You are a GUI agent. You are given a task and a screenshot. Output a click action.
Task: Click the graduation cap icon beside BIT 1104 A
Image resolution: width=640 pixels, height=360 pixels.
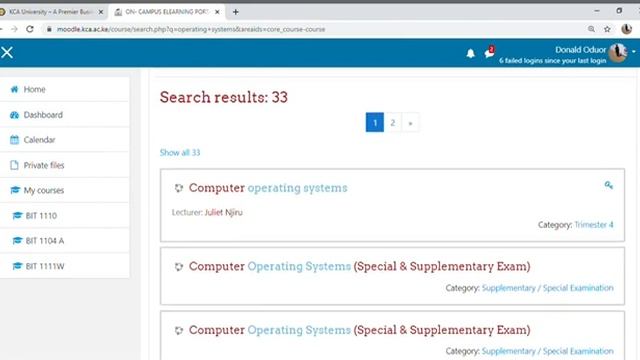(17, 241)
